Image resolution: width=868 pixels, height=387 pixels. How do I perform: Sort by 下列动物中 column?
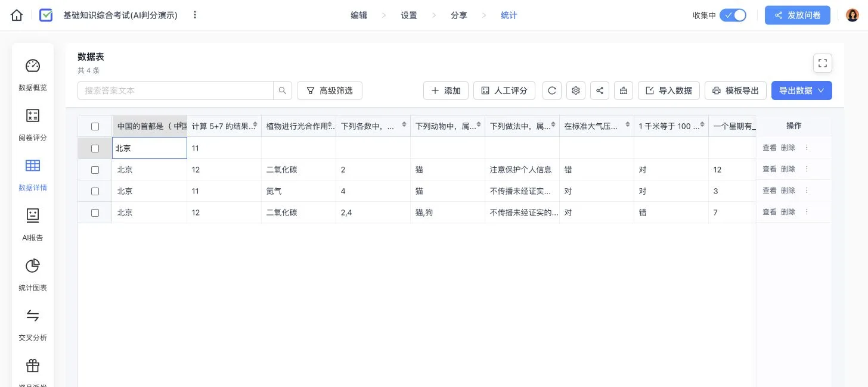(479, 125)
